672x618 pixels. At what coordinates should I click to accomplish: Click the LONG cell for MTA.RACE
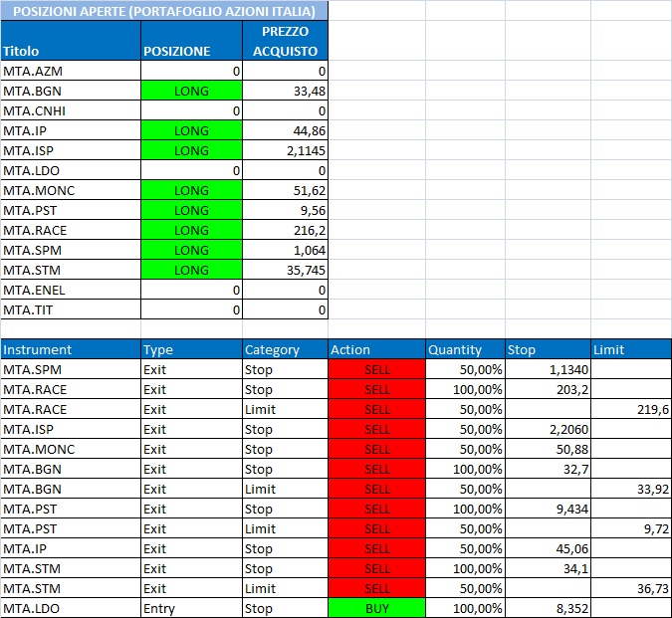pos(191,230)
